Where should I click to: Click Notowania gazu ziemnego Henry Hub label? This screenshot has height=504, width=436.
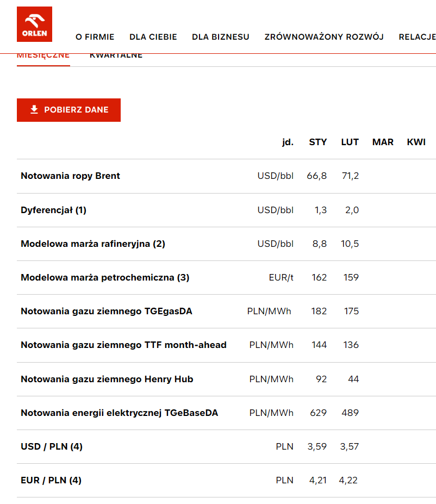pos(107,379)
